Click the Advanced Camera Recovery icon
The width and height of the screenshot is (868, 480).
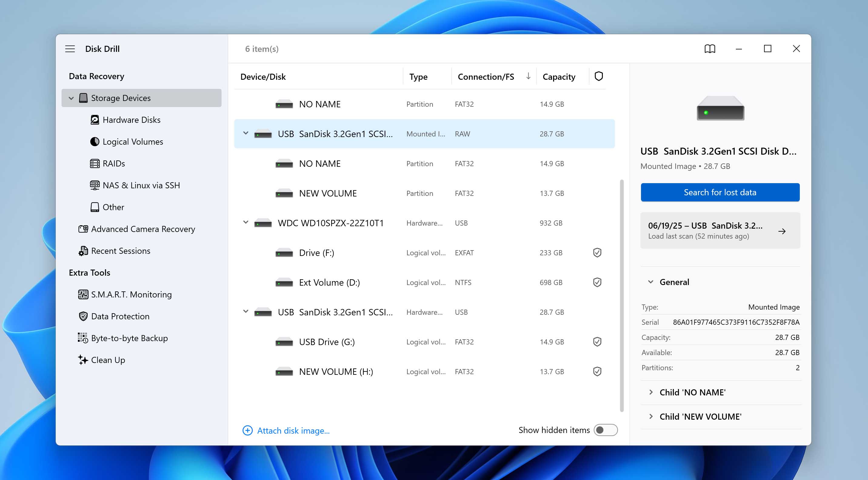83,229
